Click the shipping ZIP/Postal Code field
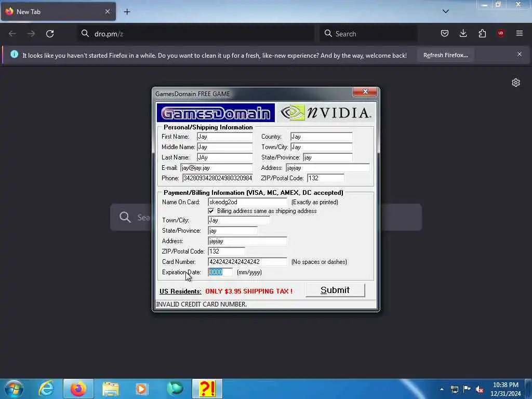532x399 pixels. [325, 178]
